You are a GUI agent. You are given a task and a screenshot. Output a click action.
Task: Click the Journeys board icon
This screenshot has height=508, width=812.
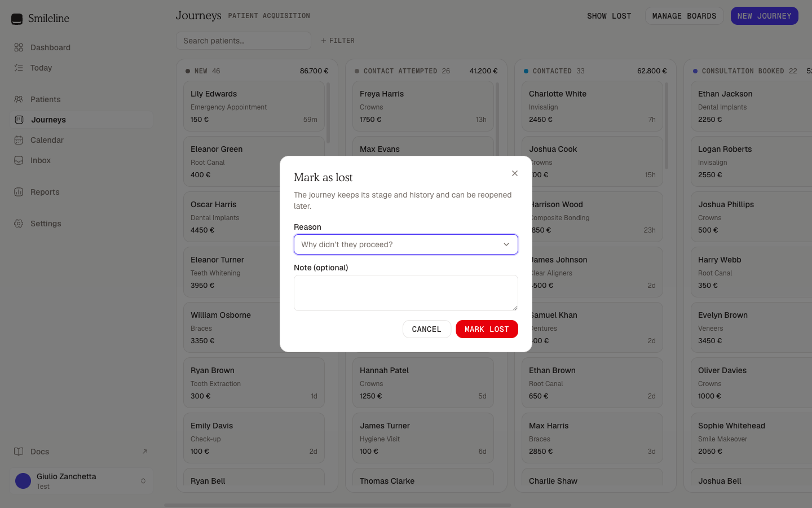19,120
